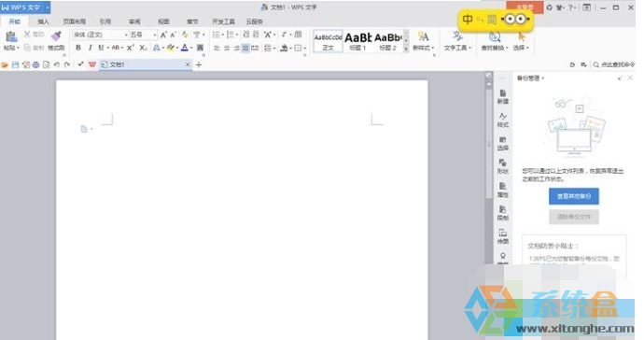The height and width of the screenshot is (340, 644).
Task: Align text left
Action: [x=217, y=48]
